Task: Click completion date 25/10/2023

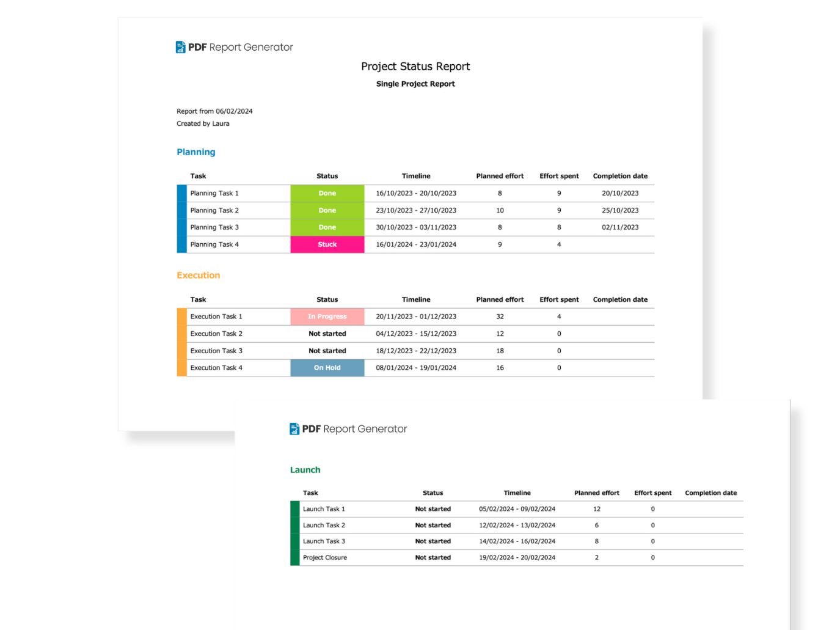Action: [x=620, y=210]
